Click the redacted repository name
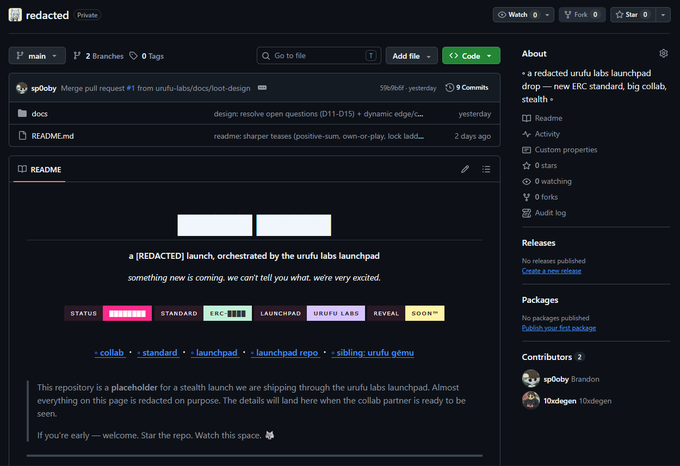Screen dimensions: 680x466 point(47,15)
